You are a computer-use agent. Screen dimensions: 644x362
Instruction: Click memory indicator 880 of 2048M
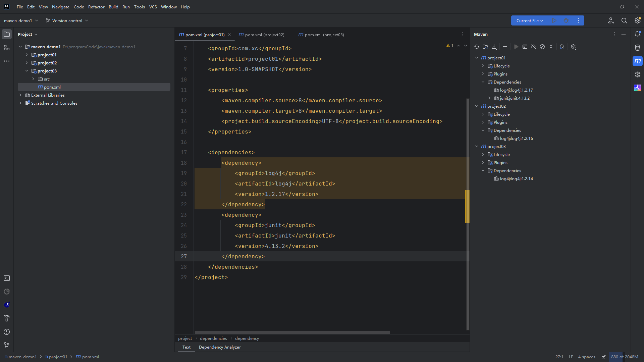click(625, 357)
